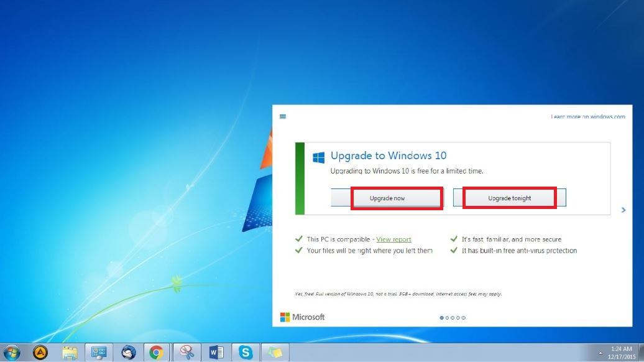Click 'Your files will be right where you left them'

pos(369,251)
